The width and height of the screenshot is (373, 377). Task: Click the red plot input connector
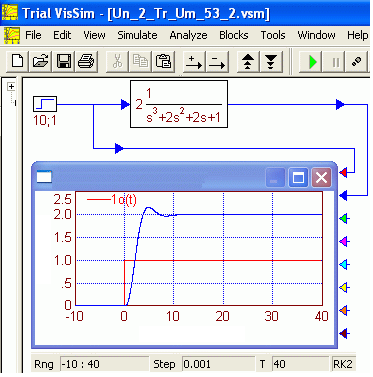click(344, 172)
